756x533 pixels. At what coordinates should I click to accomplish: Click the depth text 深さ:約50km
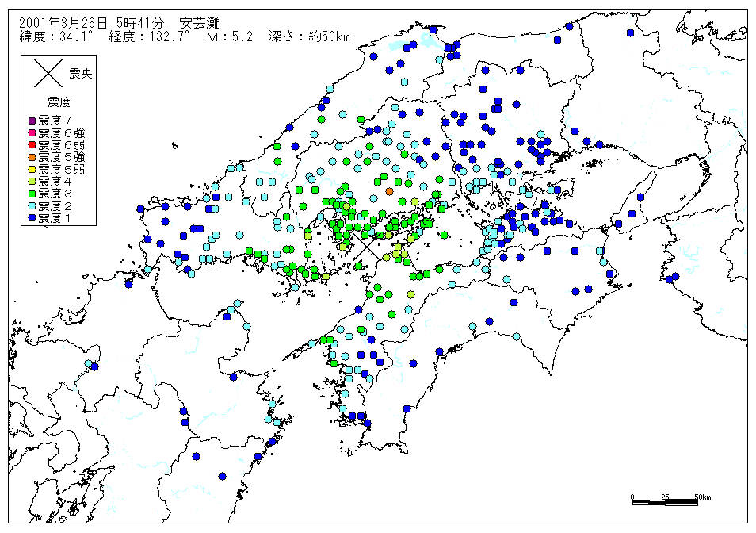point(309,36)
